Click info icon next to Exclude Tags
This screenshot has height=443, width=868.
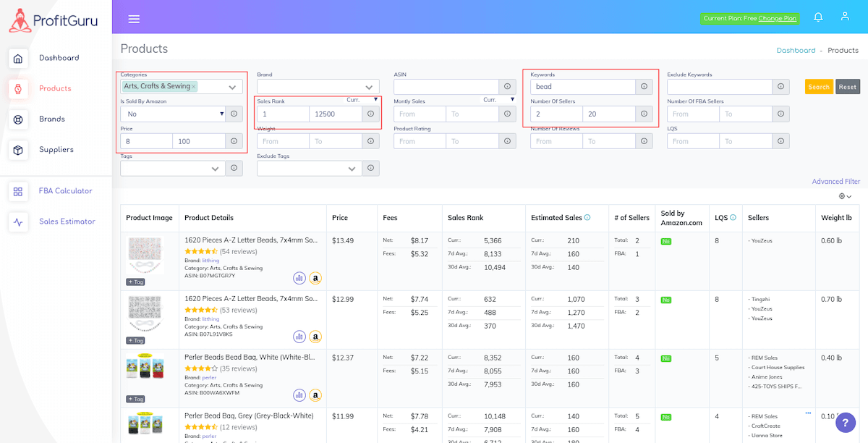click(x=370, y=168)
